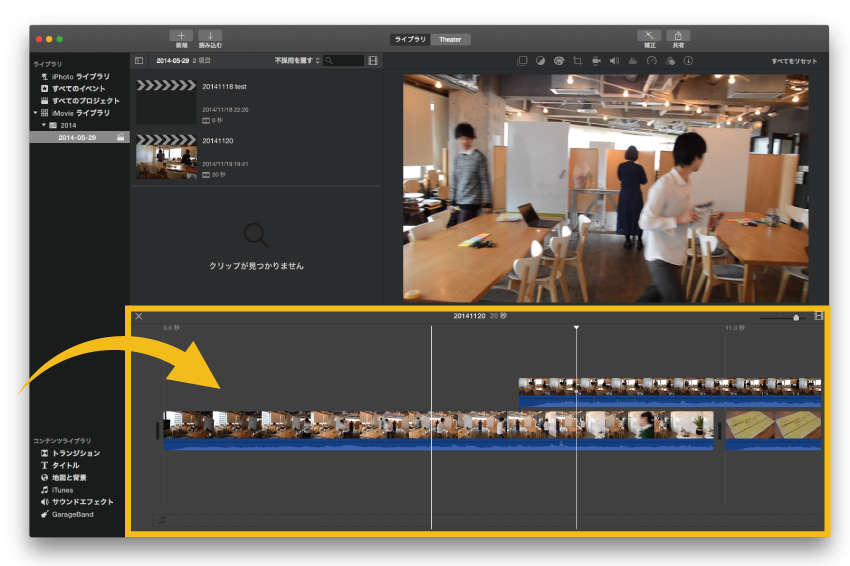
Task: Click the 20141120 timeline title
Action: pyautogui.click(x=469, y=316)
